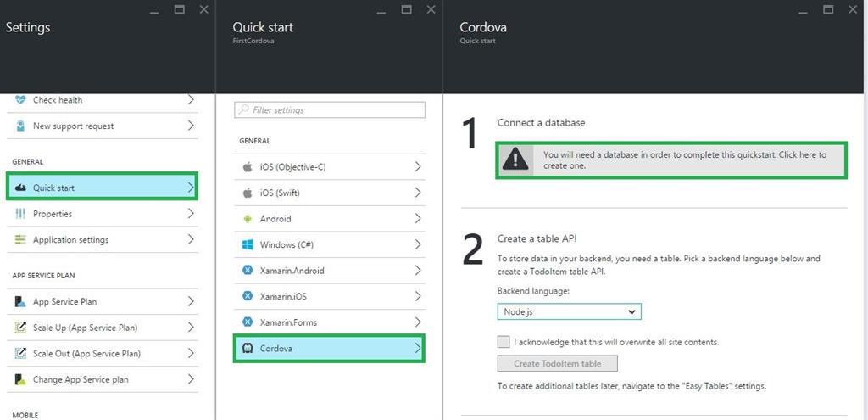Image resolution: width=868 pixels, height=420 pixels.
Task: Click the Android robot icon
Action: pyautogui.click(x=248, y=219)
